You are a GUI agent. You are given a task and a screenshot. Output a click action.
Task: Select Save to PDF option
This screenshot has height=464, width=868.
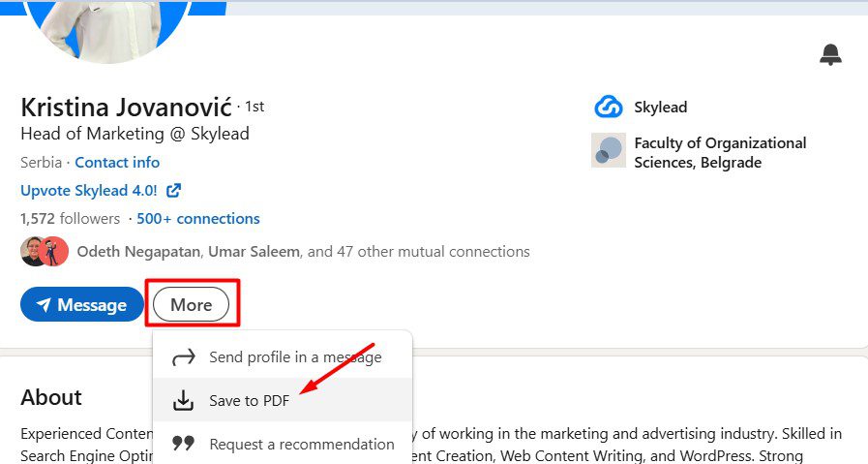(283, 400)
